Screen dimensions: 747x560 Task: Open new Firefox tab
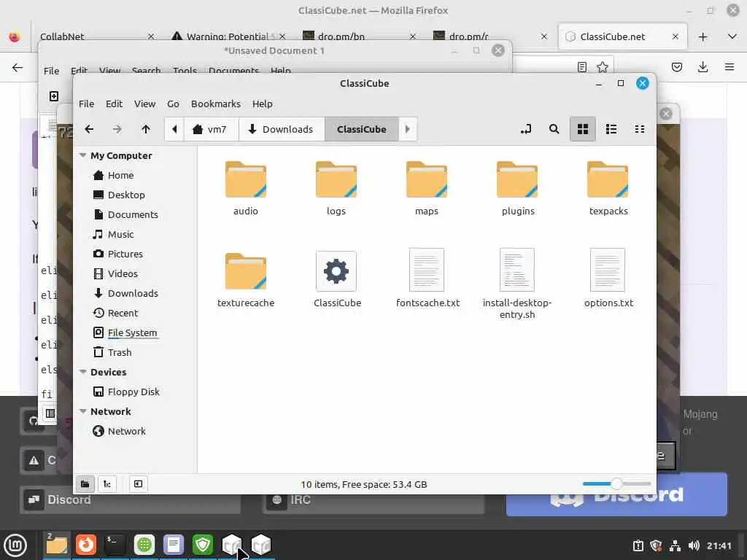click(703, 36)
